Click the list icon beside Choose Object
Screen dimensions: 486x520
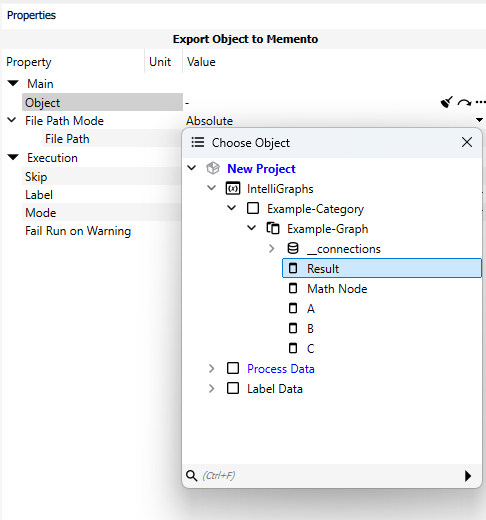click(198, 142)
